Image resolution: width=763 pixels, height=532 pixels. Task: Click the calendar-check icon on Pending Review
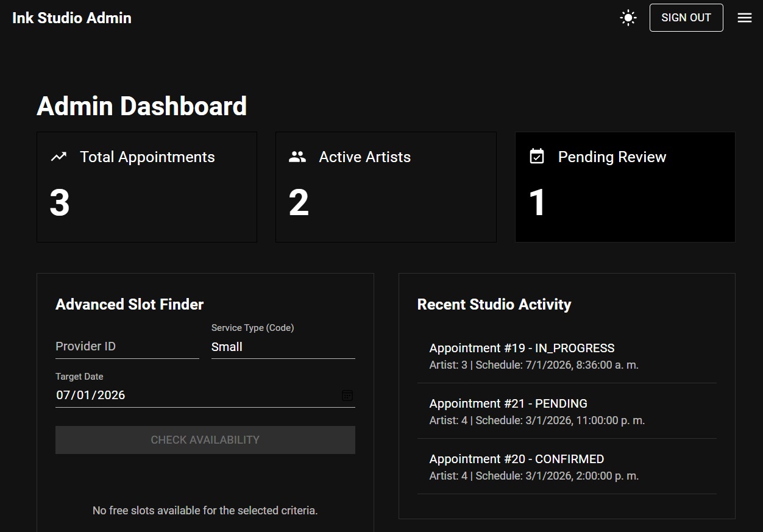point(536,157)
